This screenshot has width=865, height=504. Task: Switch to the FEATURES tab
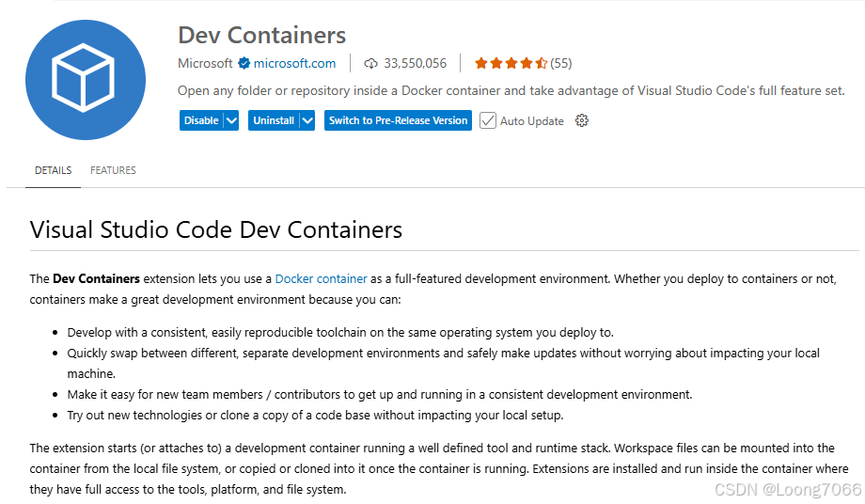(x=113, y=170)
